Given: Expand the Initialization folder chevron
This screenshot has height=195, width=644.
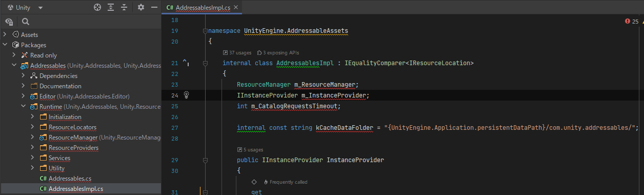Looking at the screenshot, I should [x=33, y=117].
